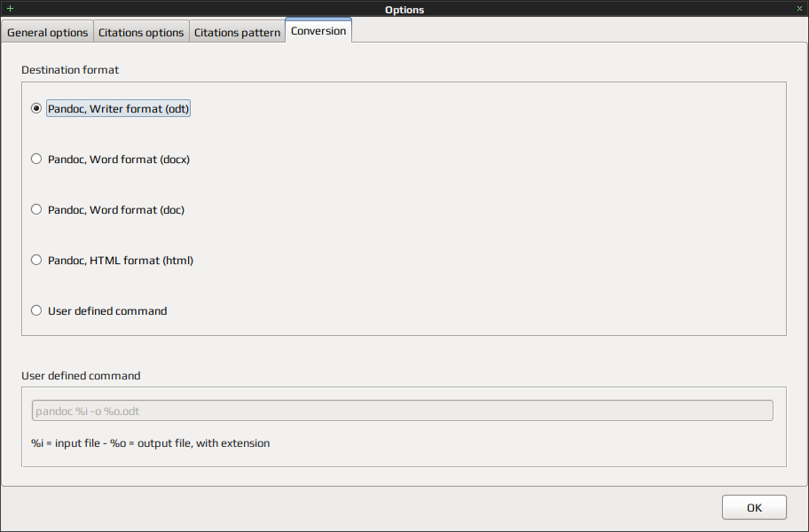
Task: Click the green plus icon in title bar
Action: (x=10, y=8)
